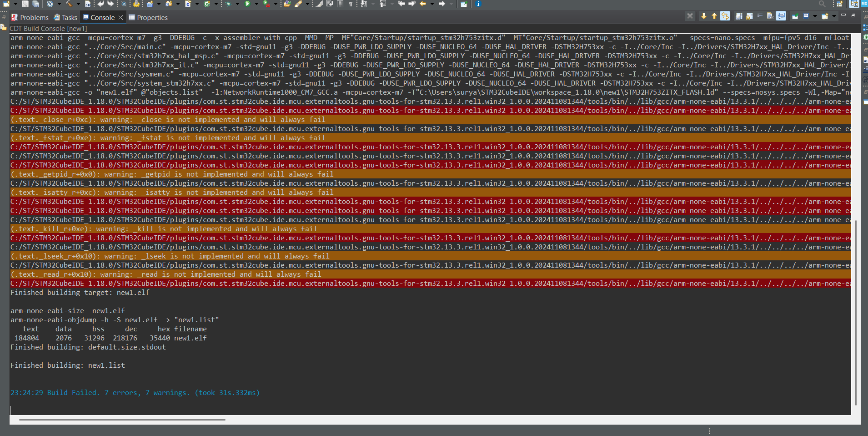Create a new C/C++ source file icon
The image size is (868, 436).
click(x=189, y=4)
